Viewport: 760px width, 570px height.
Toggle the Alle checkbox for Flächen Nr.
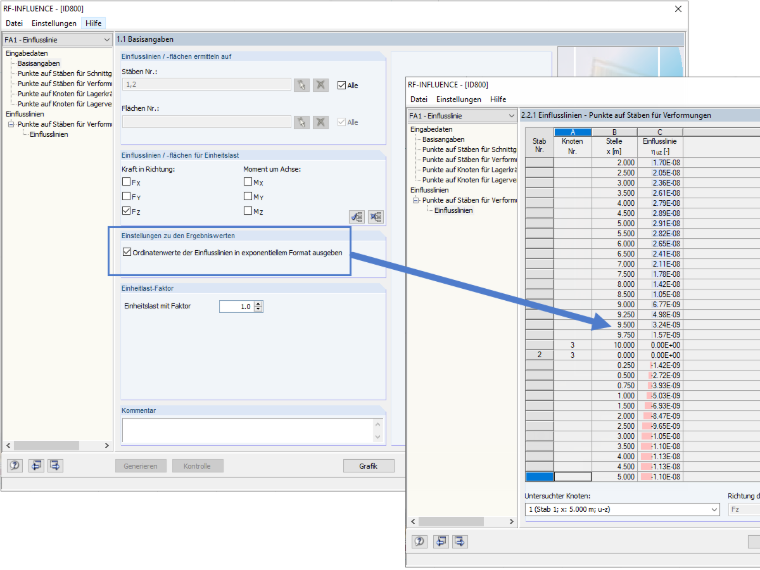[x=341, y=122]
